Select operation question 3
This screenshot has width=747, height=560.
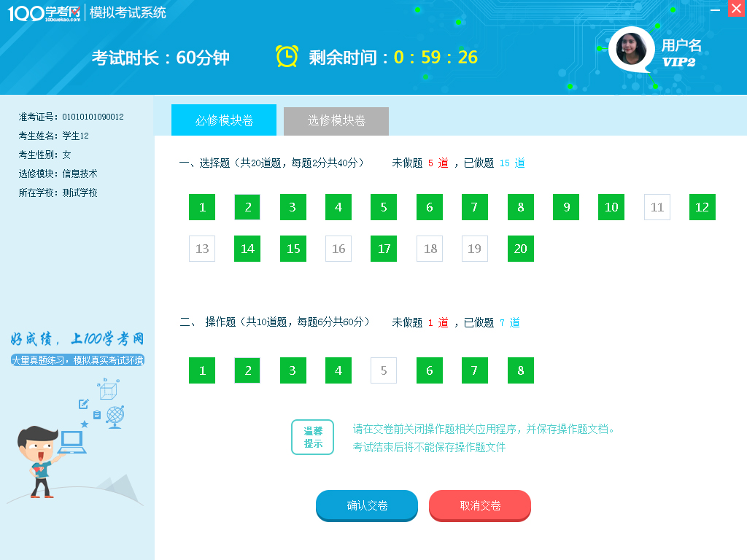293,370
